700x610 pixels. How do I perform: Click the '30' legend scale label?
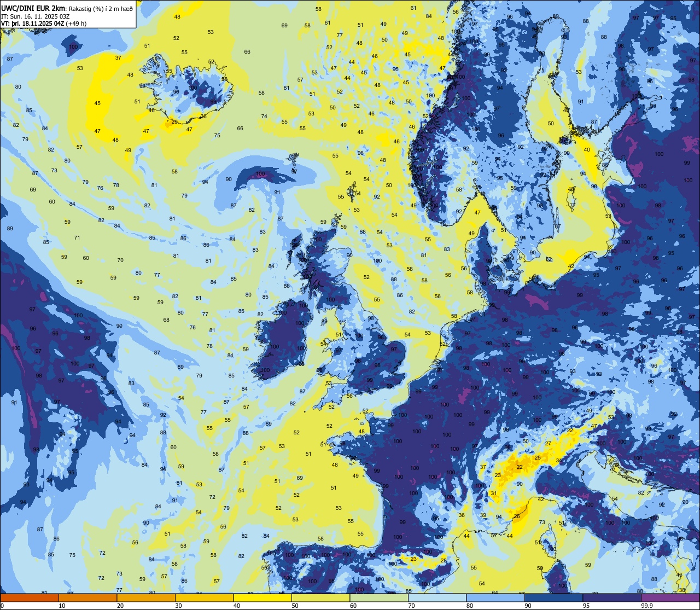(178, 606)
